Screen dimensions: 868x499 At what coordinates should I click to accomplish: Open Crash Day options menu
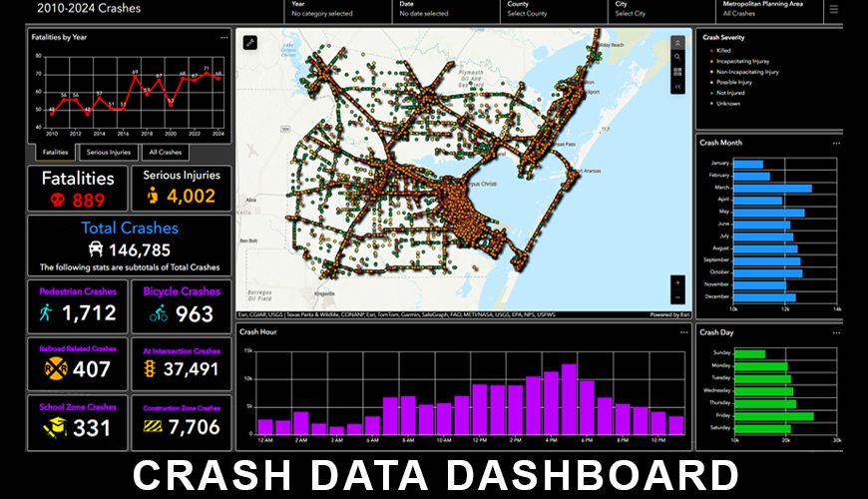coord(836,333)
